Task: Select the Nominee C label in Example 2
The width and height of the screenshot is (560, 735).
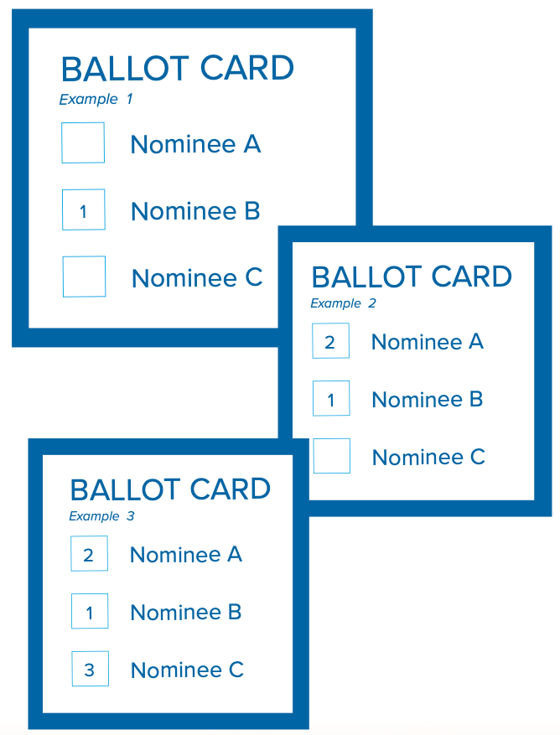Action: pyautogui.click(x=428, y=457)
